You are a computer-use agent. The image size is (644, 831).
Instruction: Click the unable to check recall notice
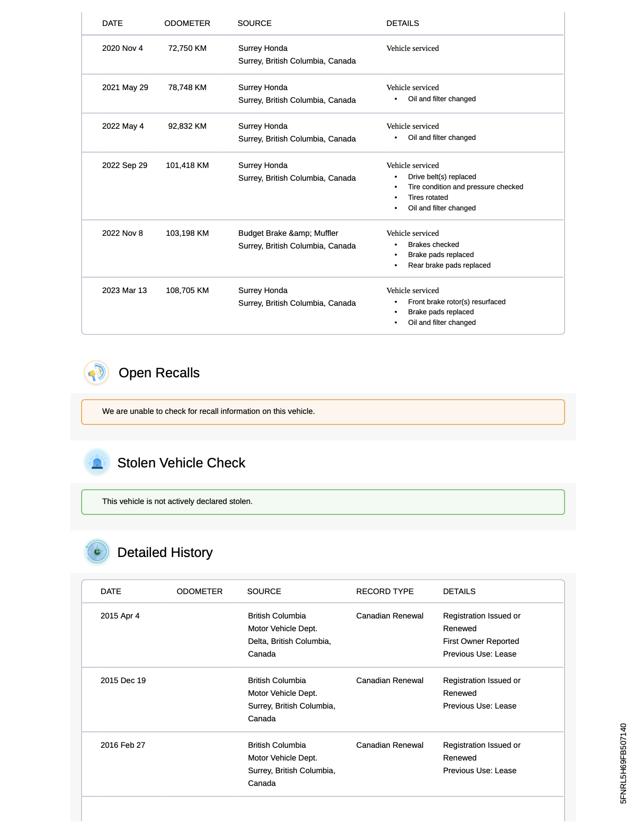209,412
